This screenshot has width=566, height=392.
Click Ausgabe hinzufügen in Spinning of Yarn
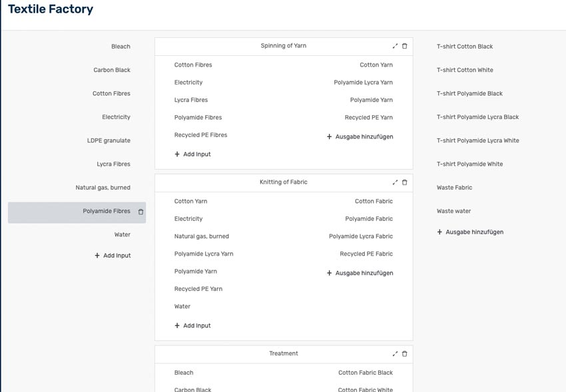point(360,137)
